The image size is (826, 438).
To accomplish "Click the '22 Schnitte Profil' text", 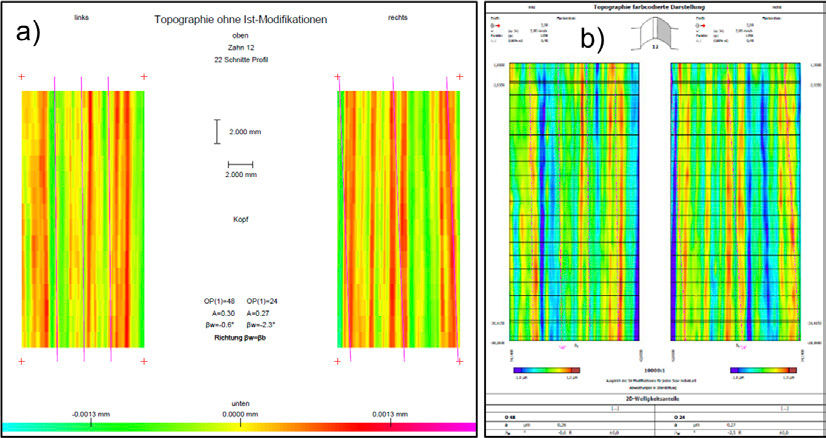I will point(241,60).
